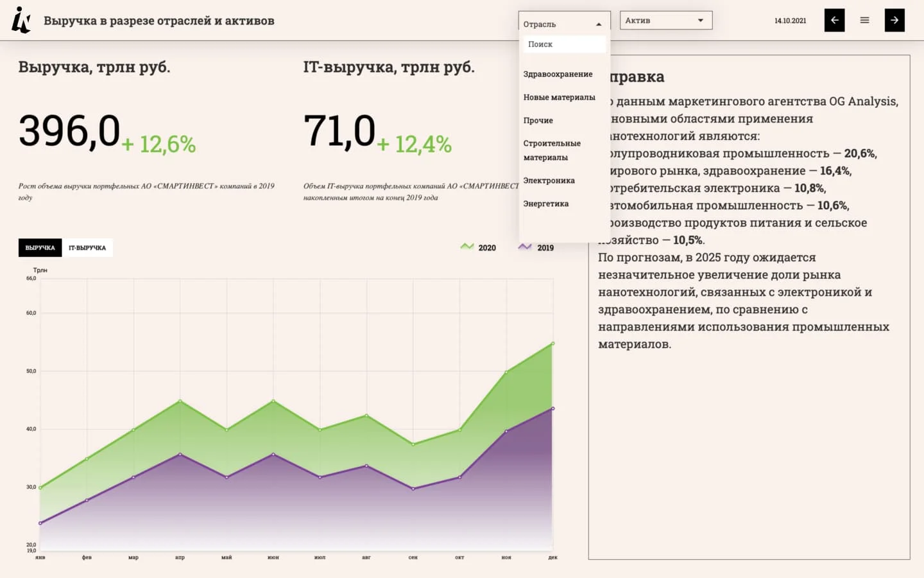Choose Новые материалы option
Viewport: 924px width, 578px height.
pos(559,98)
